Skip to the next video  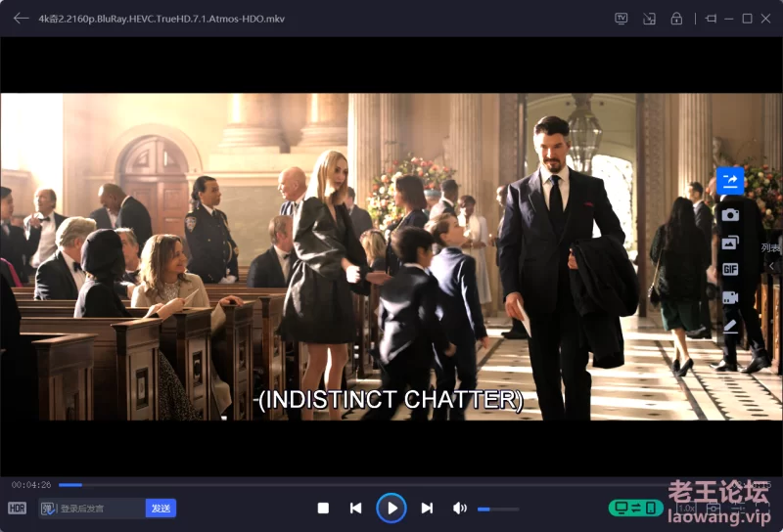(x=427, y=509)
